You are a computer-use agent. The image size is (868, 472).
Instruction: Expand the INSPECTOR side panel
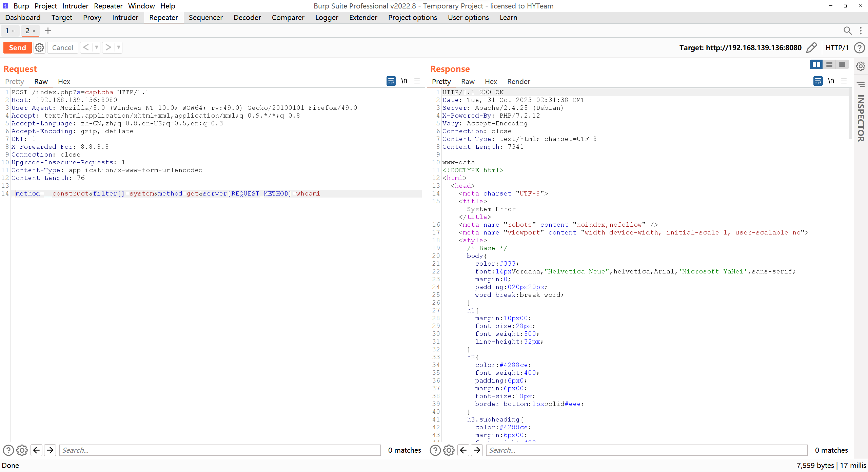tap(861, 118)
